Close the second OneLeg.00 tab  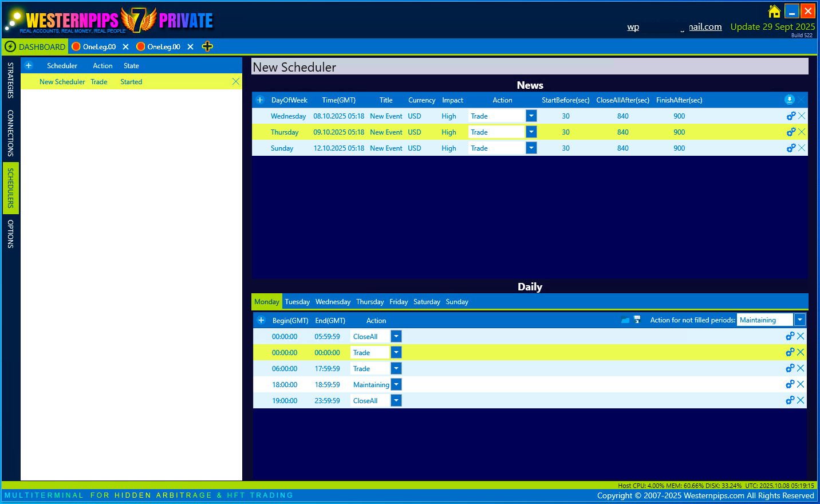190,47
